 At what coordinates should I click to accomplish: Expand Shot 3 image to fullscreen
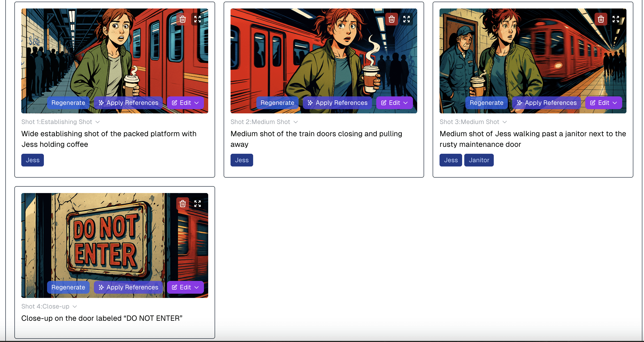(x=616, y=19)
